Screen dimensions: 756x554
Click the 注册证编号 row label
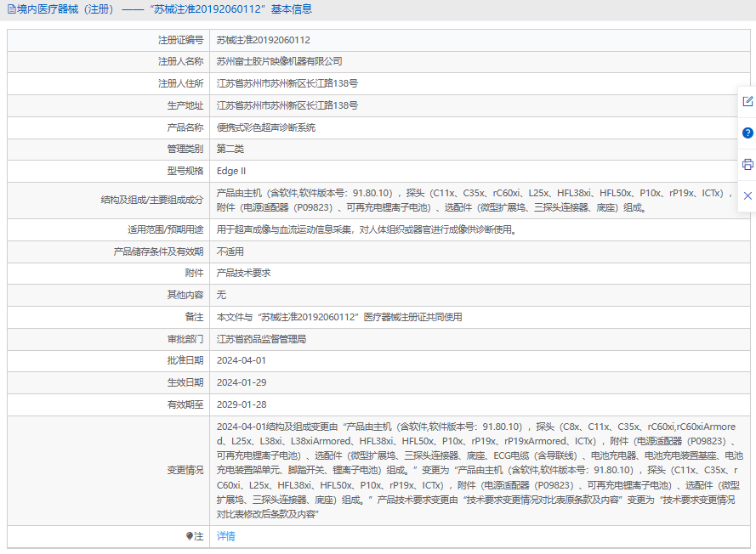tap(181, 40)
